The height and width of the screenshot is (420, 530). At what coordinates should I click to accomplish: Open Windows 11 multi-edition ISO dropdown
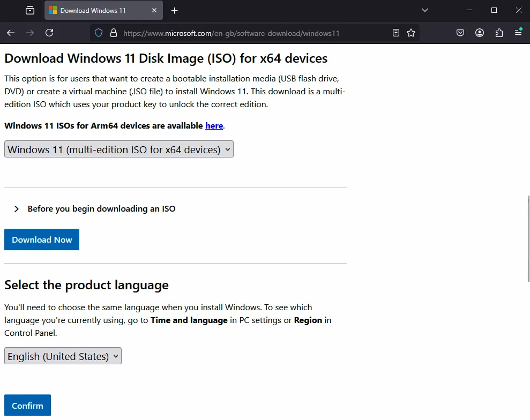tap(119, 149)
